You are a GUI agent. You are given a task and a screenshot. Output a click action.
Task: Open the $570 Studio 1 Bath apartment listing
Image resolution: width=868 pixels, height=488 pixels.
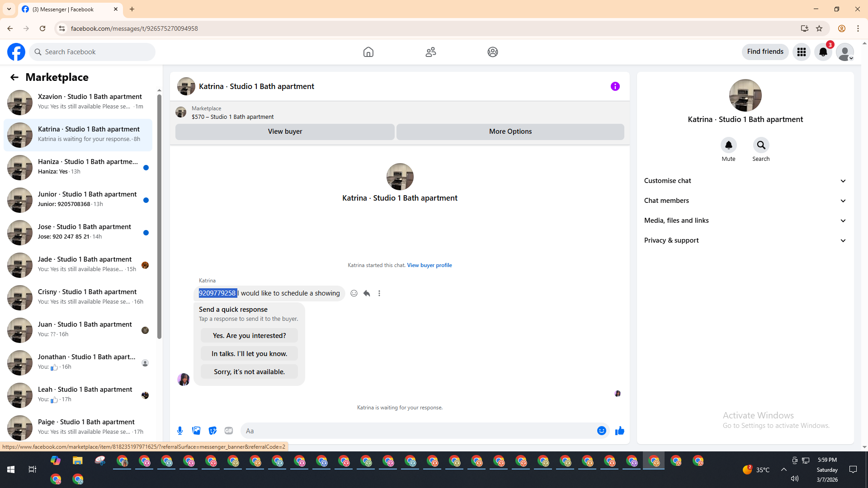(x=233, y=117)
